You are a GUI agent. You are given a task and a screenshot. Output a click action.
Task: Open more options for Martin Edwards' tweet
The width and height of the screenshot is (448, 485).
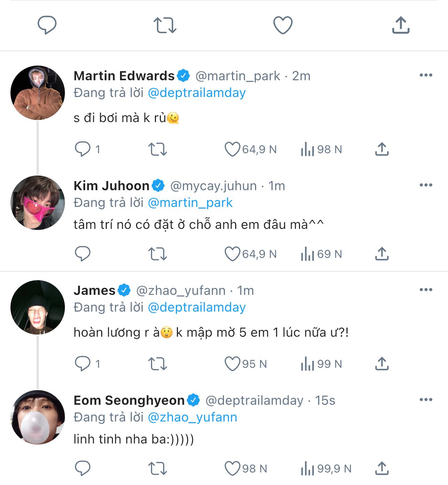[426, 75]
